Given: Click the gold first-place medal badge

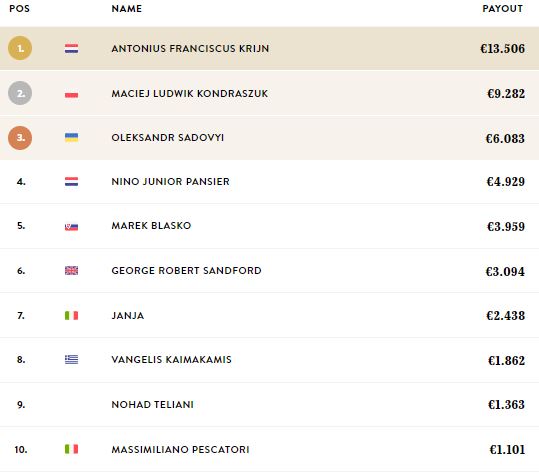Looking at the screenshot, I should 20,48.
